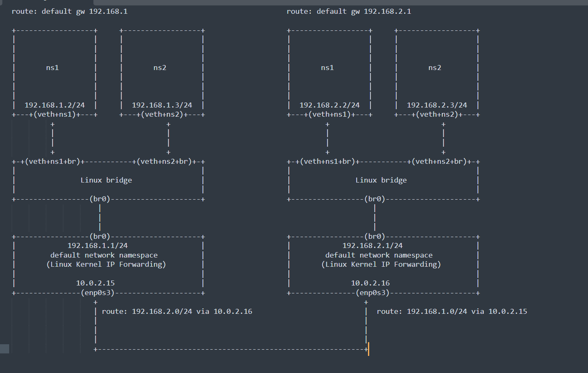Click 'ns1' label above 192.168.1.2/24
Viewport: 588px width, 373px height.
coord(53,68)
